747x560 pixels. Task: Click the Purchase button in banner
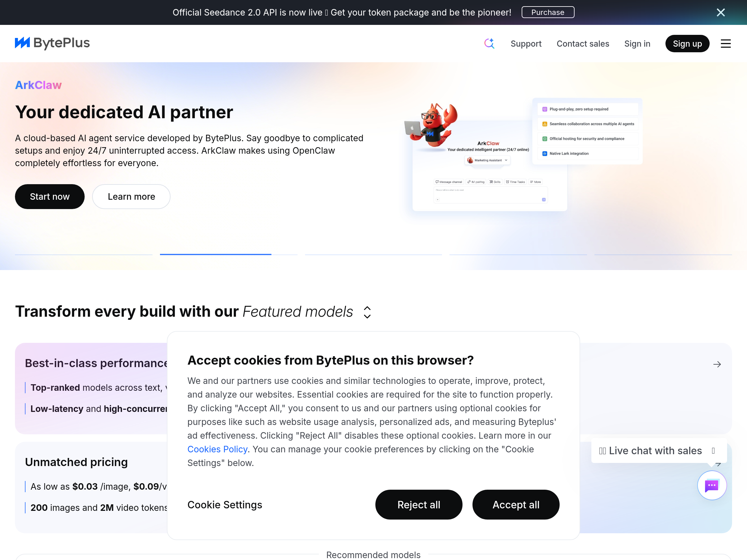click(x=547, y=12)
